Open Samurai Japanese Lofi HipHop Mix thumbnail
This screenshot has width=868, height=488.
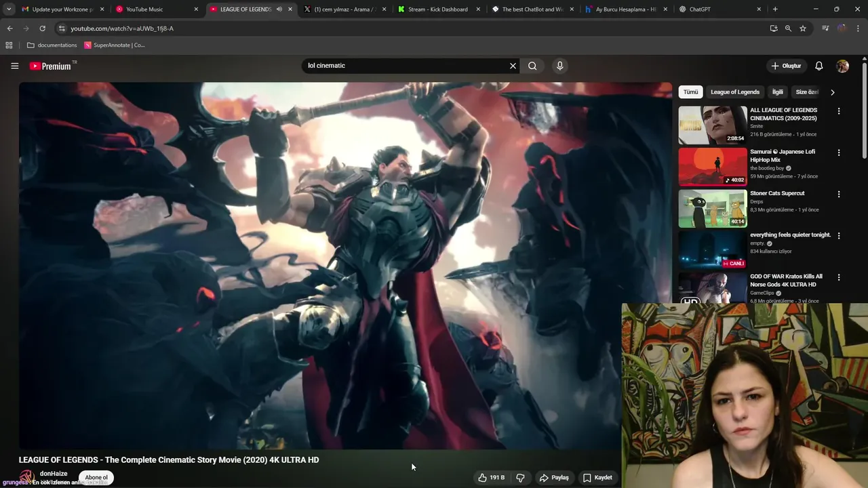point(713,167)
